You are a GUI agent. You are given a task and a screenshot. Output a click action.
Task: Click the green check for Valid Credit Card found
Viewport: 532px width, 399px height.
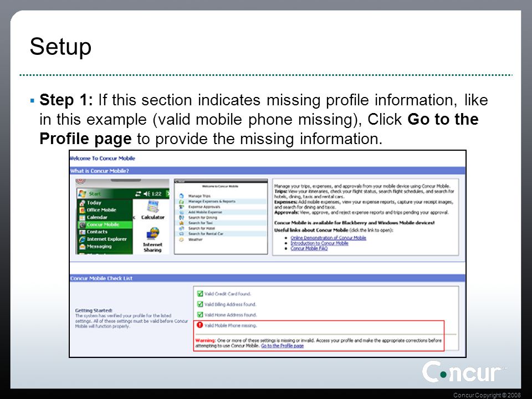200,294
